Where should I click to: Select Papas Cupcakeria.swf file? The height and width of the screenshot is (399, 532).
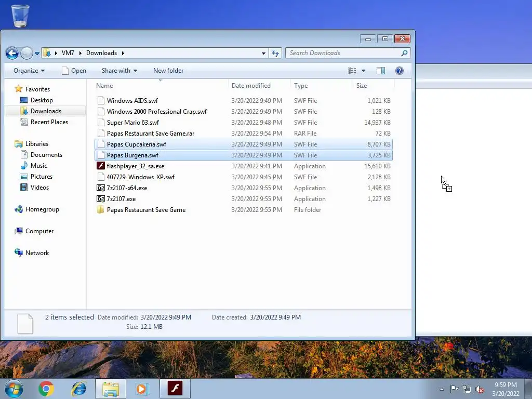click(244, 144)
